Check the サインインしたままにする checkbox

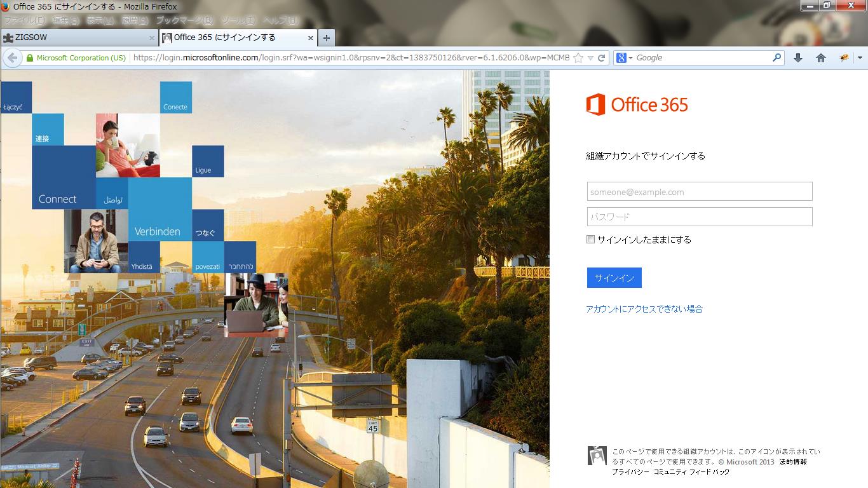click(x=591, y=240)
